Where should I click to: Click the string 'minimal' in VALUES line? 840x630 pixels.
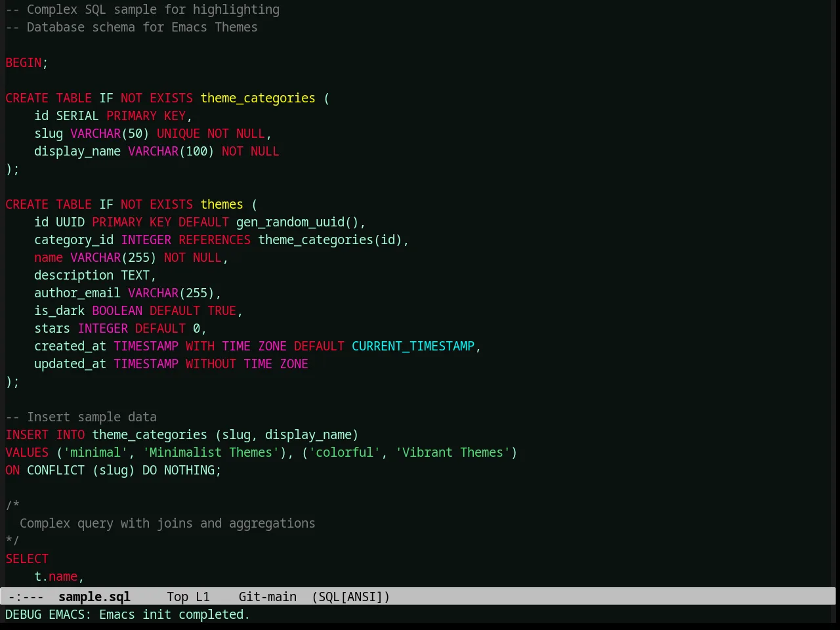tap(96, 452)
